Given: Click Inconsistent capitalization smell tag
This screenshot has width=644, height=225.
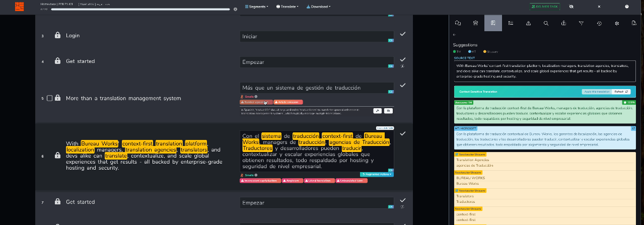Looking at the screenshot, I should click(260, 180).
